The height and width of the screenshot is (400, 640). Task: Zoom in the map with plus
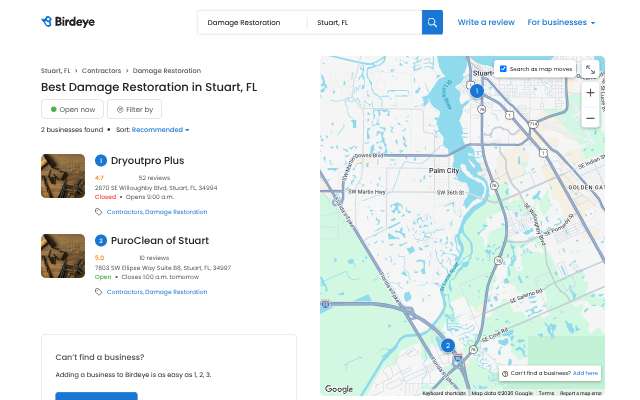(x=590, y=93)
